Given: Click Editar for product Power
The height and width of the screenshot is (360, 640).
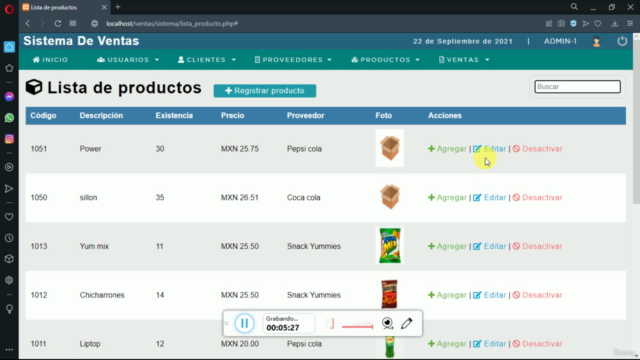Looking at the screenshot, I should click(489, 149).
